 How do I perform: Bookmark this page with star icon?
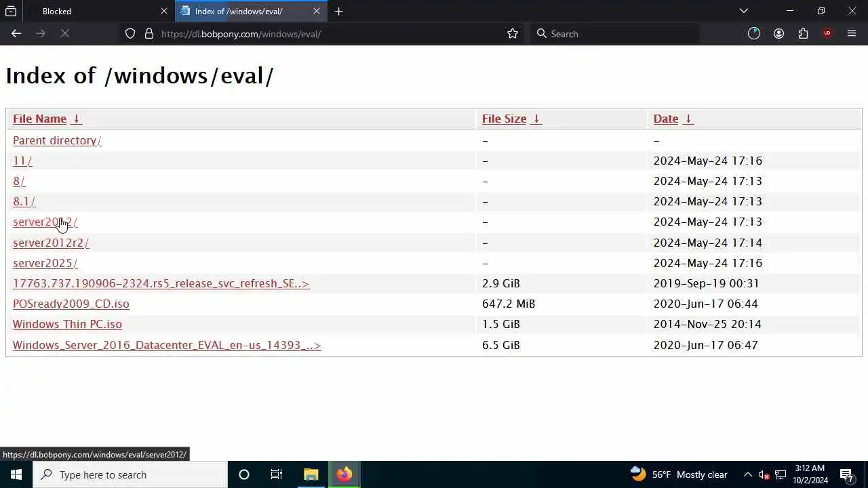pos(513,33)
